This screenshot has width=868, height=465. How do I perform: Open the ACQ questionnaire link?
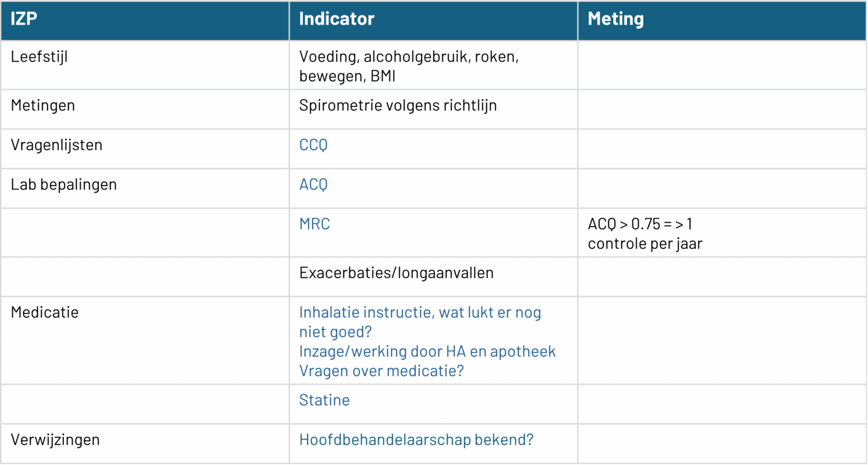(x=313, y=185)
